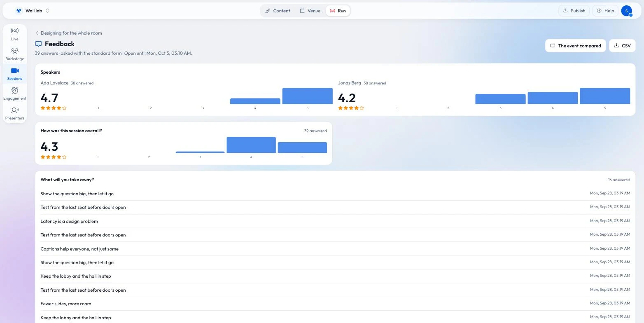Open the user profile avatar
This screenshot has height=323, width=644.
(626, 11)
